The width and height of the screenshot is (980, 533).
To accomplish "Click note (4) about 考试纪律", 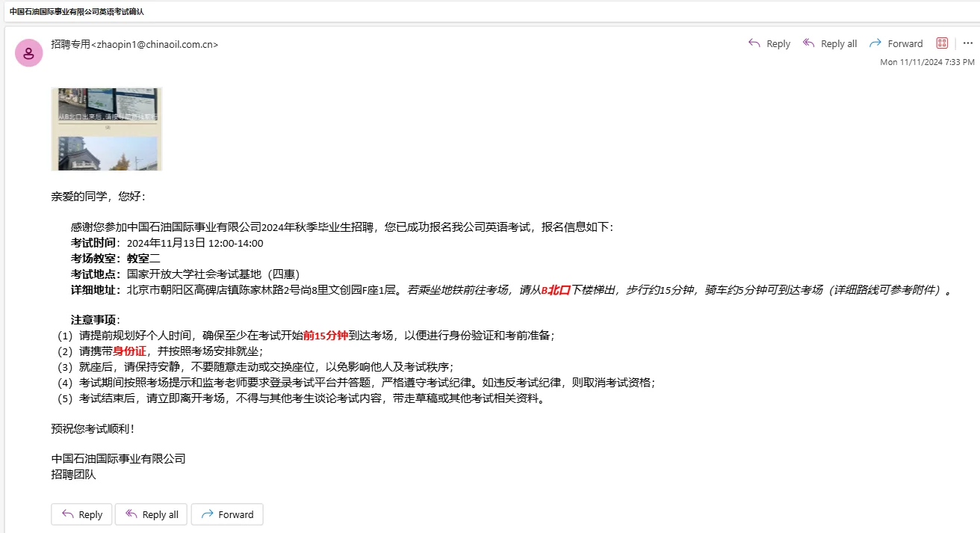I will click(x=356, y=382).
